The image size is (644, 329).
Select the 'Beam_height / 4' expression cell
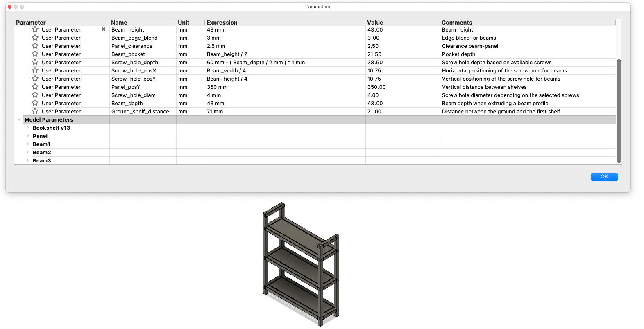coord(285,79)
